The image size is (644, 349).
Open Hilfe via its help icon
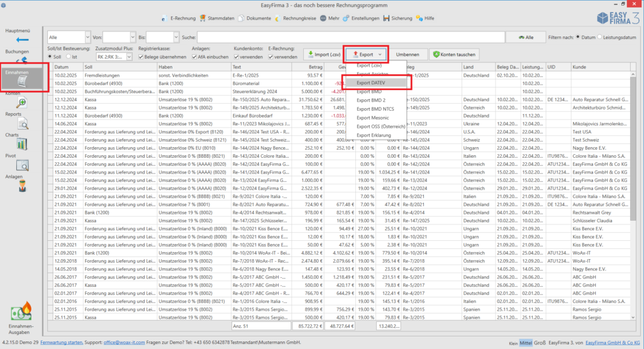tap(419, 18)
